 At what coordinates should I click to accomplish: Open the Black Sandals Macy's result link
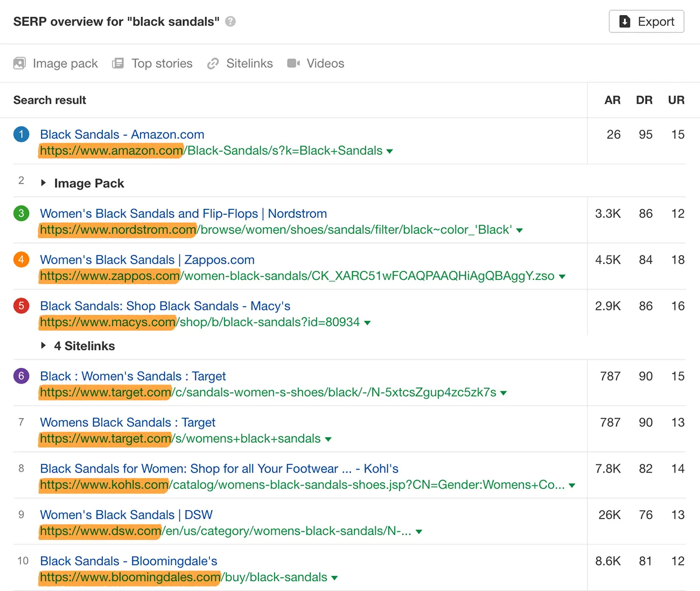click(165, 306)
